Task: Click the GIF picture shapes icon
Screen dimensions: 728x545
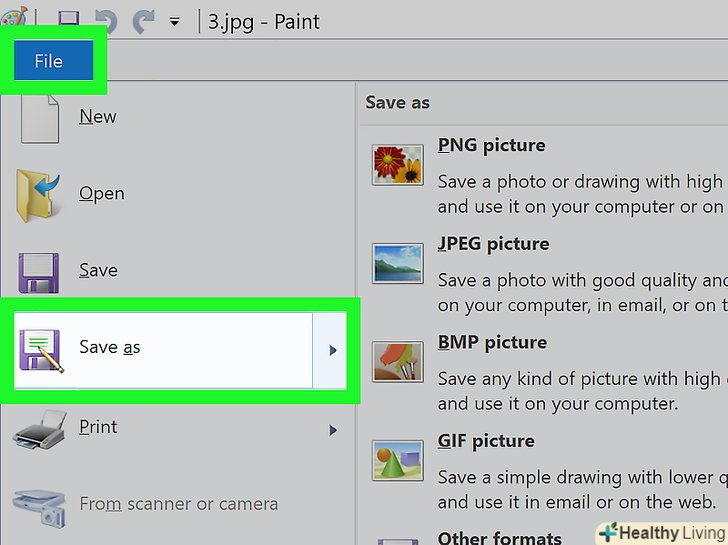Action: (x=397, y=460)
